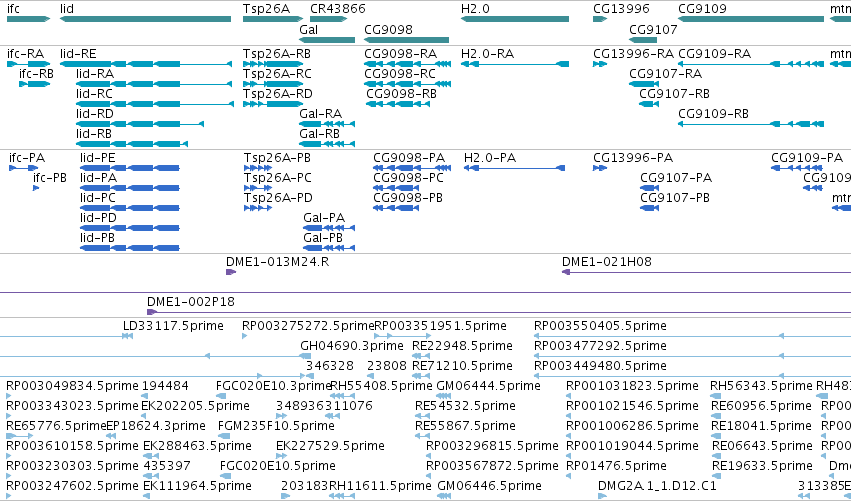Click the CG9107-RA transcript

click(x=643, y=84)
